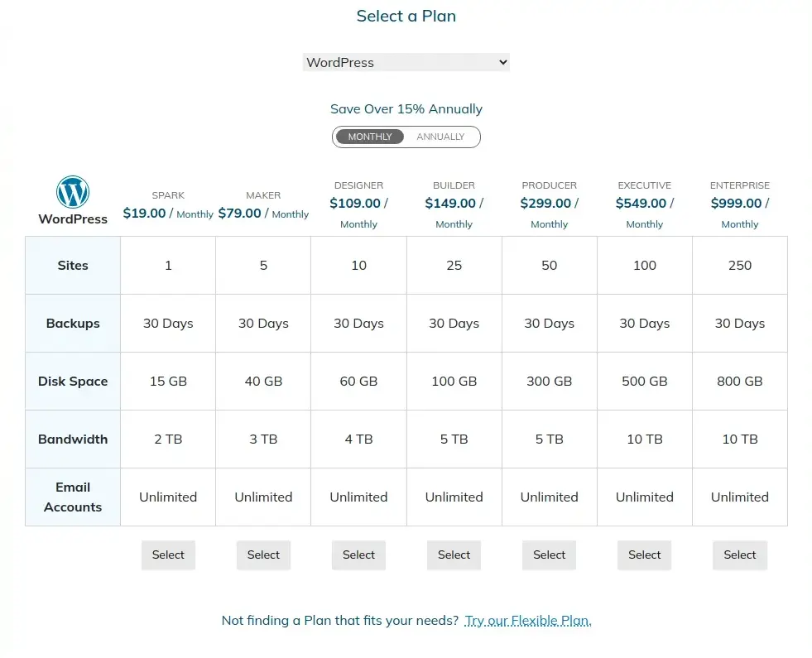Select the Maker plan

(x=263, y=555)
